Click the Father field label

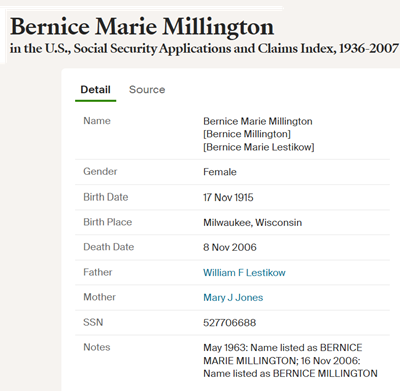[98, 272]
